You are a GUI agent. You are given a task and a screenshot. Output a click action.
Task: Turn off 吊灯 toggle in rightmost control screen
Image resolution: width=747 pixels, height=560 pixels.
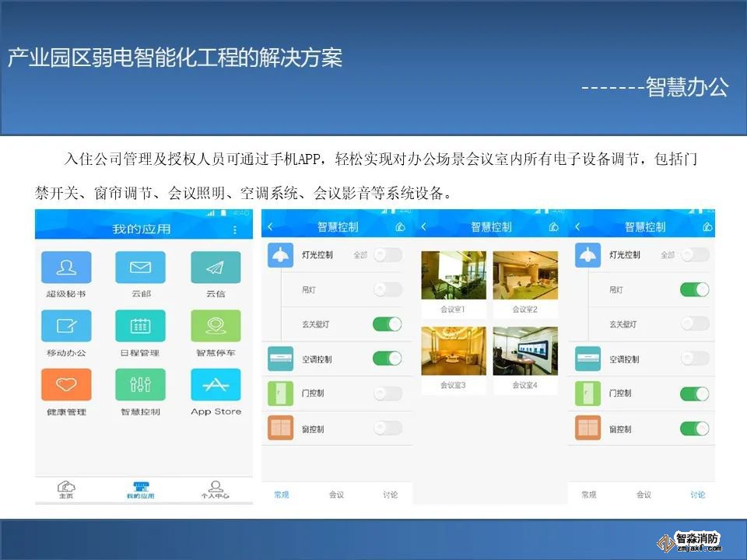[694, 289]
